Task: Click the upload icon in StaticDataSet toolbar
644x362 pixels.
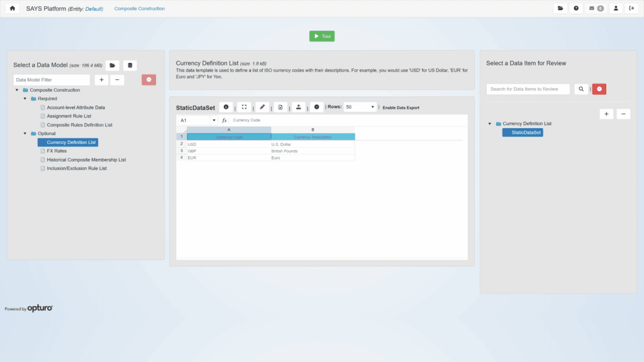Action: click(x=298, y=107)
